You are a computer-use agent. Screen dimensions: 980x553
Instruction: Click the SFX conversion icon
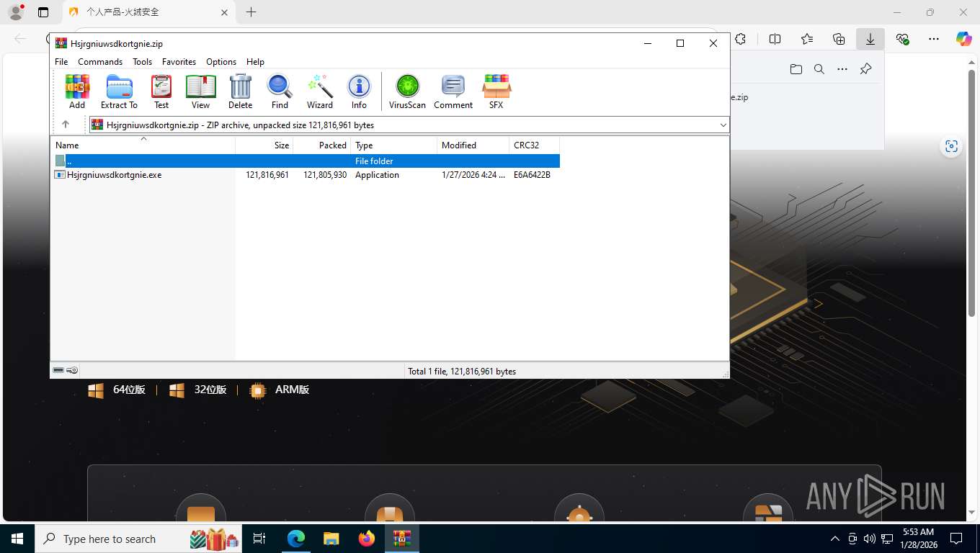496,91
